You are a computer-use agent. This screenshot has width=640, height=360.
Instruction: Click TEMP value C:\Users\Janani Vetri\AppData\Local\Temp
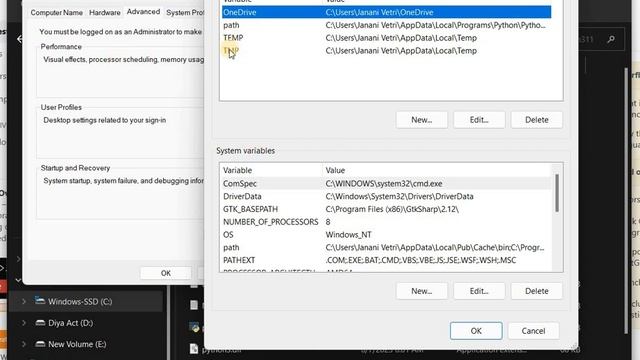pyautogui.click(x=401, y=38)
